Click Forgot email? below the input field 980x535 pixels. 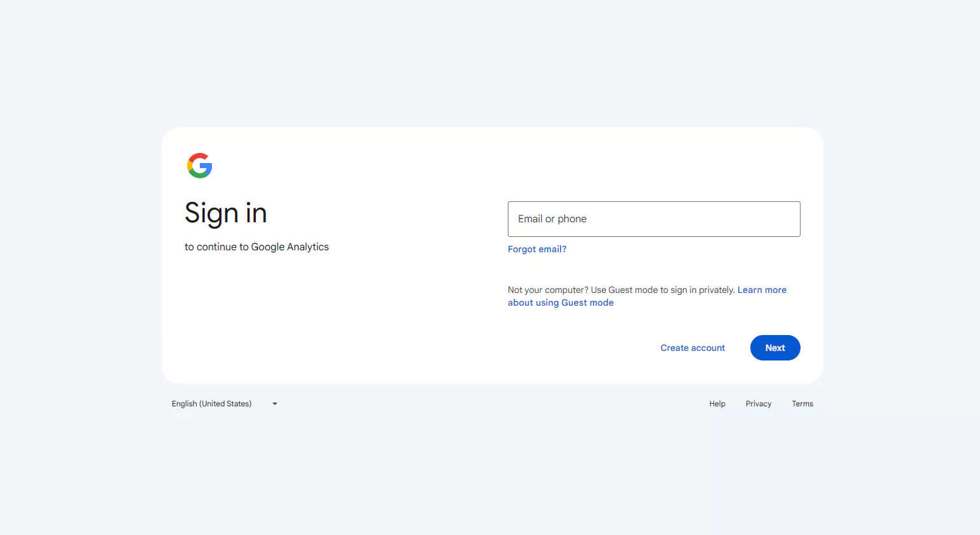536,249
